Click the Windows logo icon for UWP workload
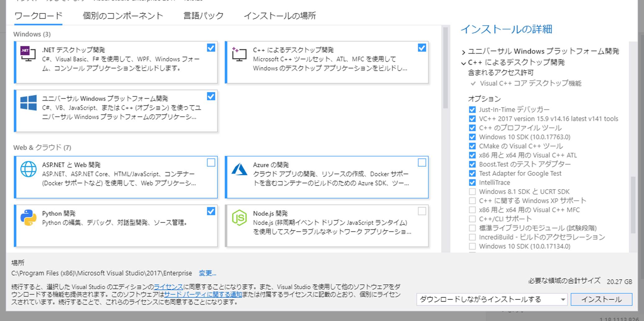The height and width of the screenshot is (321, 644). [x=28, y=103]
